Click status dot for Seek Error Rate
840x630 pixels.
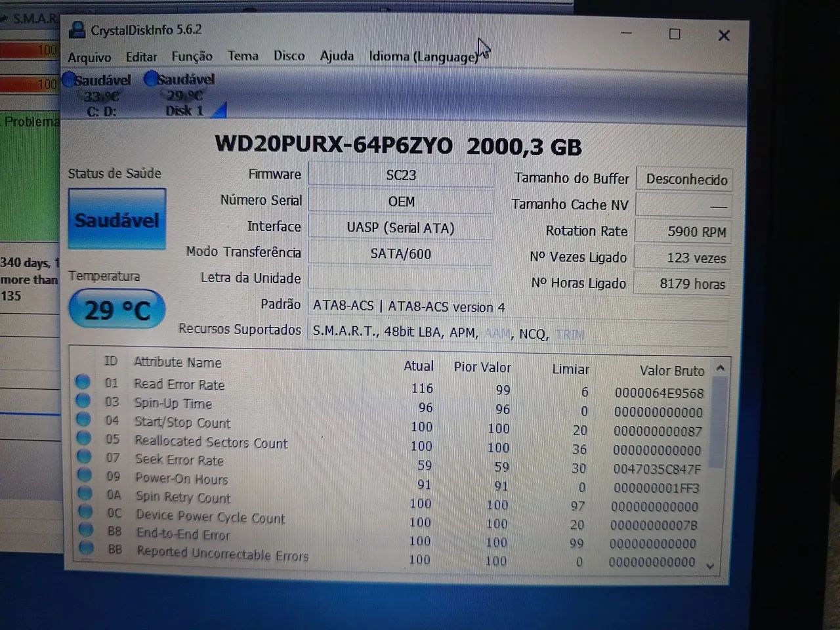tap(85, 455)
